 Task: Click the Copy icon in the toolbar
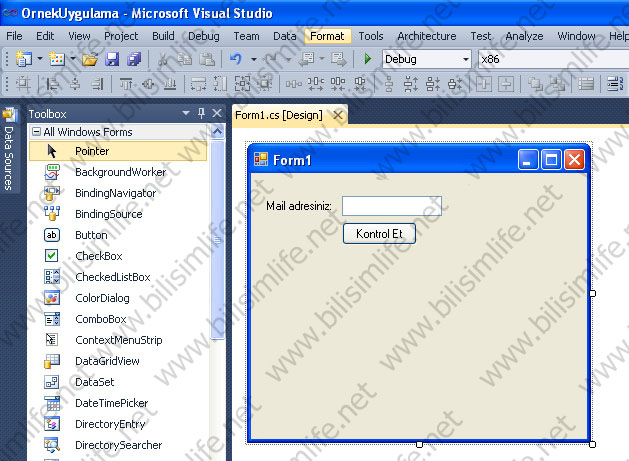click(185, 59)
